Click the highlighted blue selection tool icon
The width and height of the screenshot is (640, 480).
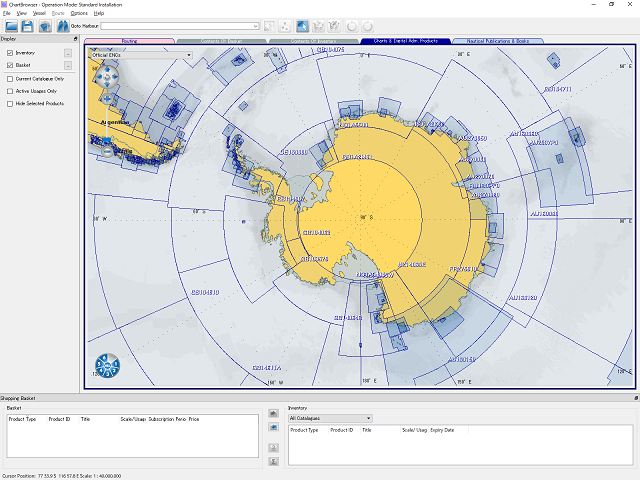coord(303,26)
